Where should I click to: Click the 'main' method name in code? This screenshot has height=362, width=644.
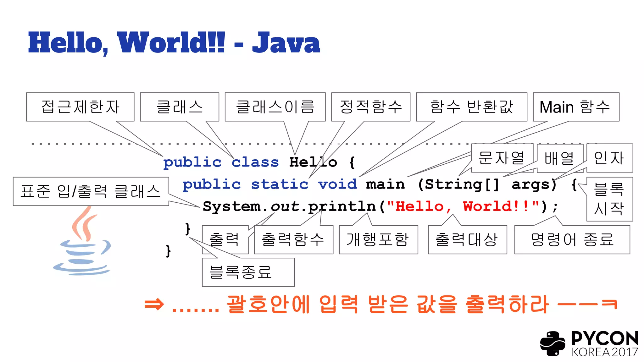click(386, 184)
